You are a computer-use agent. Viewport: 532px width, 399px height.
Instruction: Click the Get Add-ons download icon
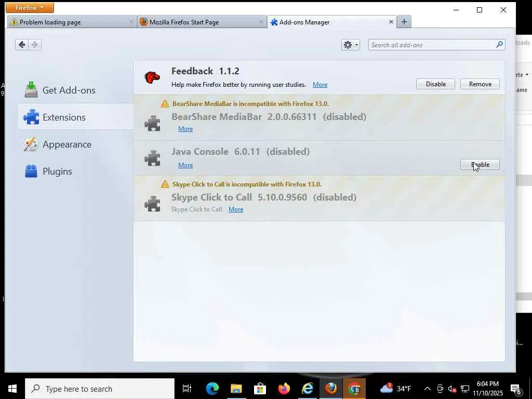31,89
